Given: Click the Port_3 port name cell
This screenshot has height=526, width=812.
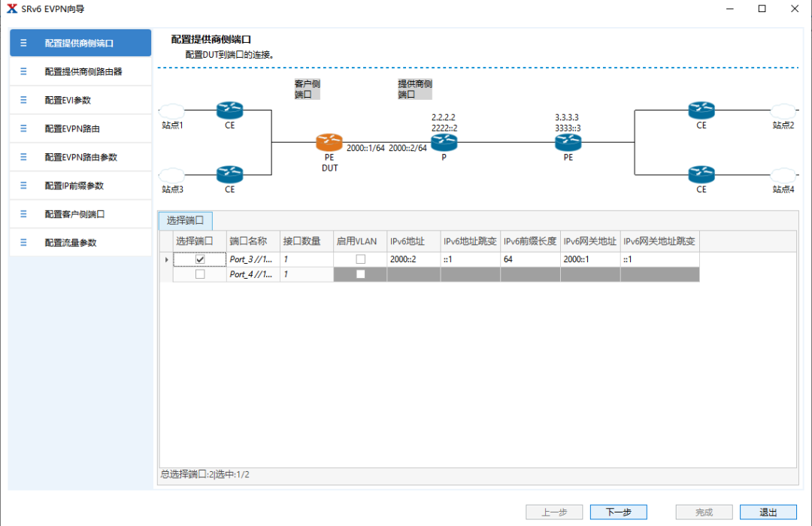Looking at the screenshot, I should 253,259.
